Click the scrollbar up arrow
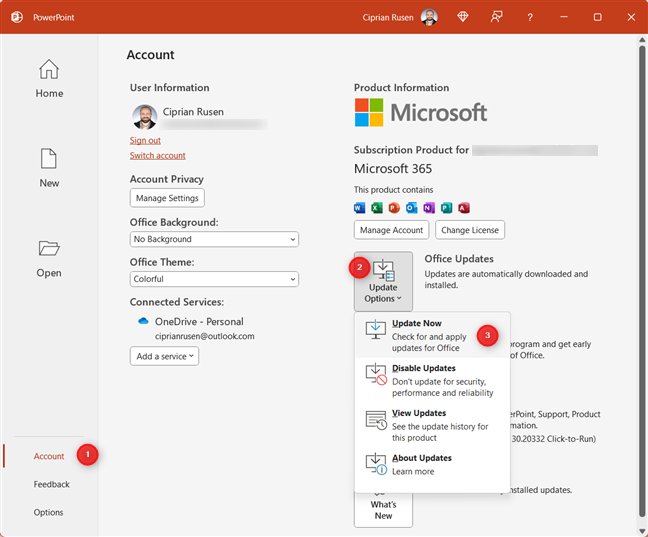The height and width of the screenshot is (537, 648). pyautogui.click(x=642, y=40)
